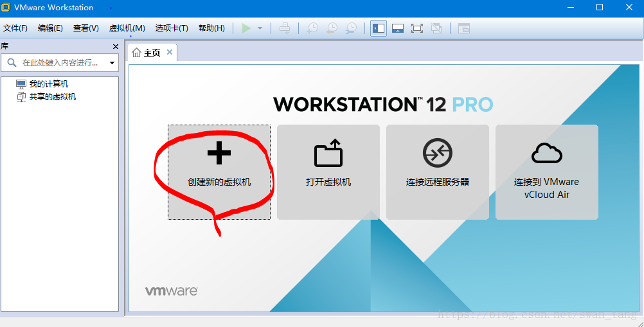Click the Send Ctrl+Alt+Del toolbar icon
Viewport: 644px width, 327px height.
[285, 28]
